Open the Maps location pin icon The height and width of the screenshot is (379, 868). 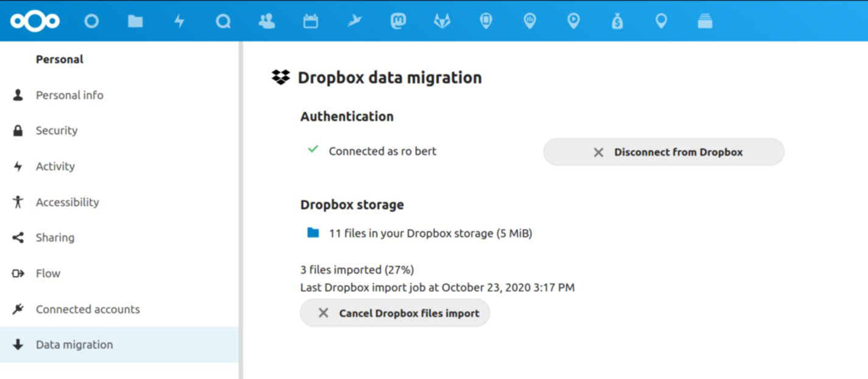tap(661, 21)
